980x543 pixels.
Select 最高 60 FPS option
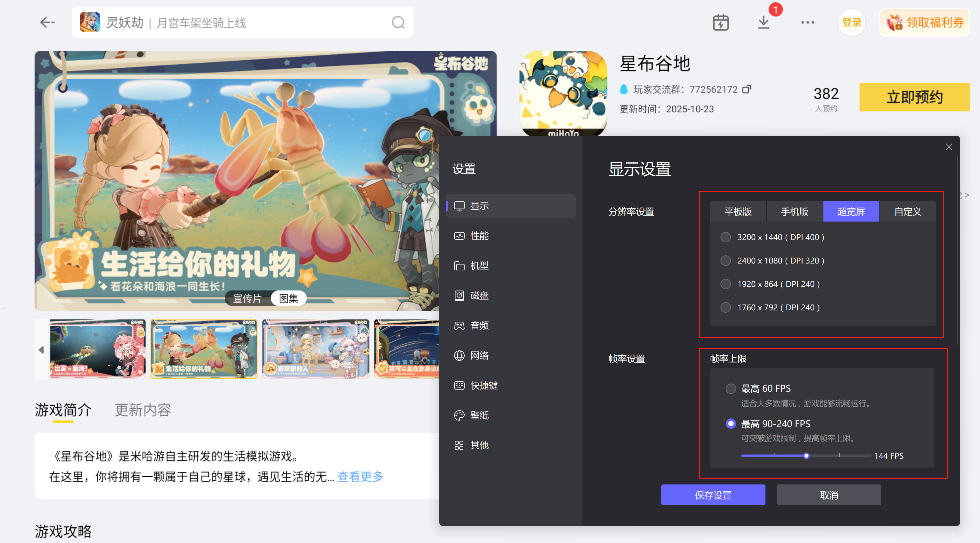point(730,388)
